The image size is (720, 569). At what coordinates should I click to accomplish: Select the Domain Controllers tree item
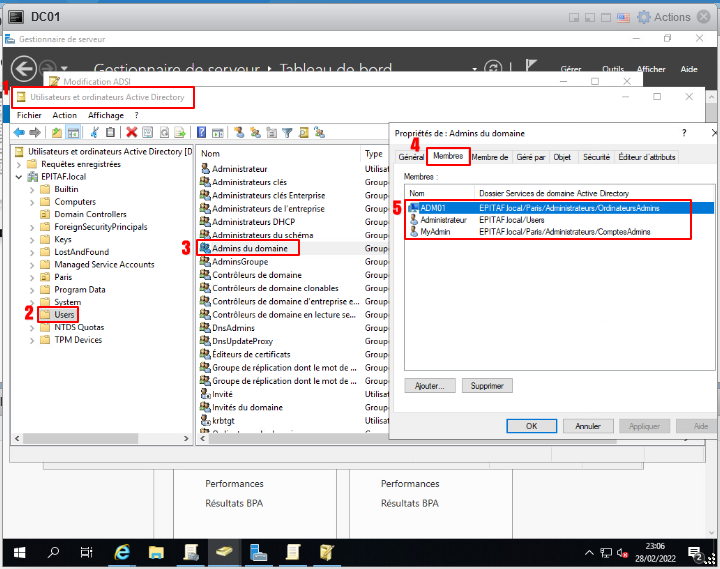click(x=90, y=214)
